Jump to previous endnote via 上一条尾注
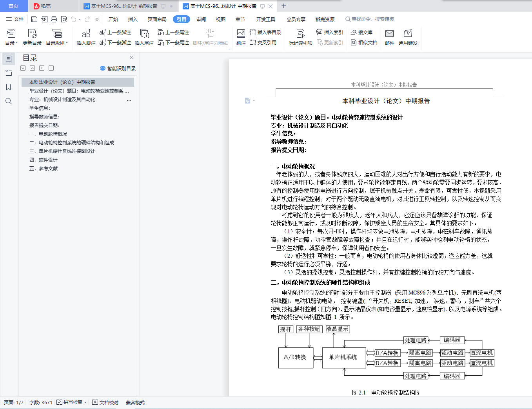 173,32
